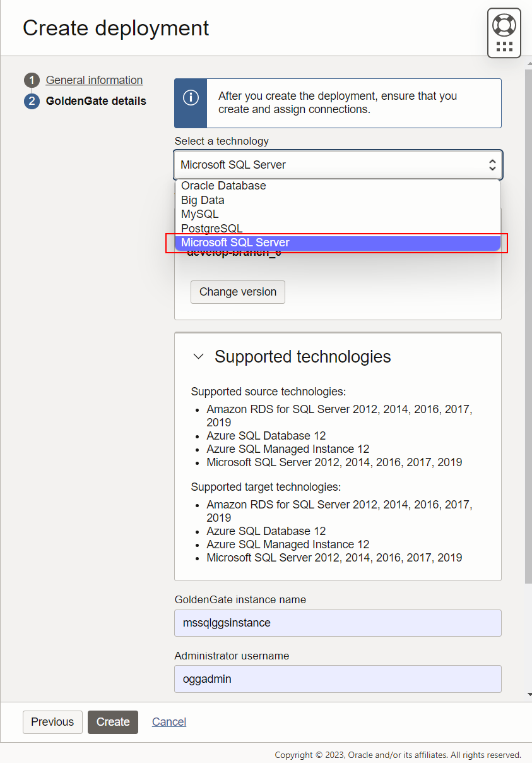Viewport: 532px width, 763px height.
Task: Click the information icon in the blue banner
Action: [x=191, y=96]
